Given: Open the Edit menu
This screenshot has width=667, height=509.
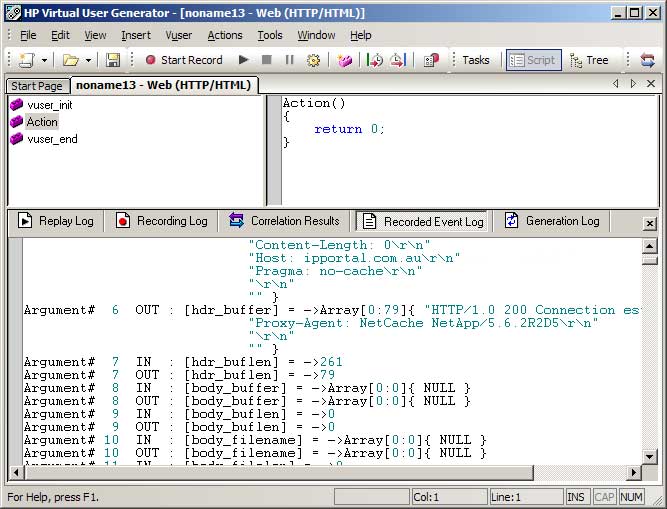Looking at the screenshot, I should tap(60, 35).
